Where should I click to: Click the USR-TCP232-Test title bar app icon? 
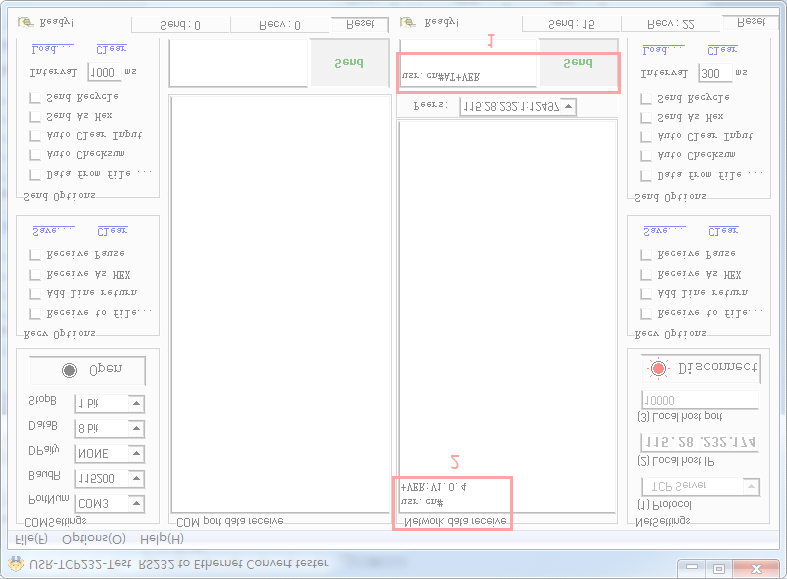16,563
